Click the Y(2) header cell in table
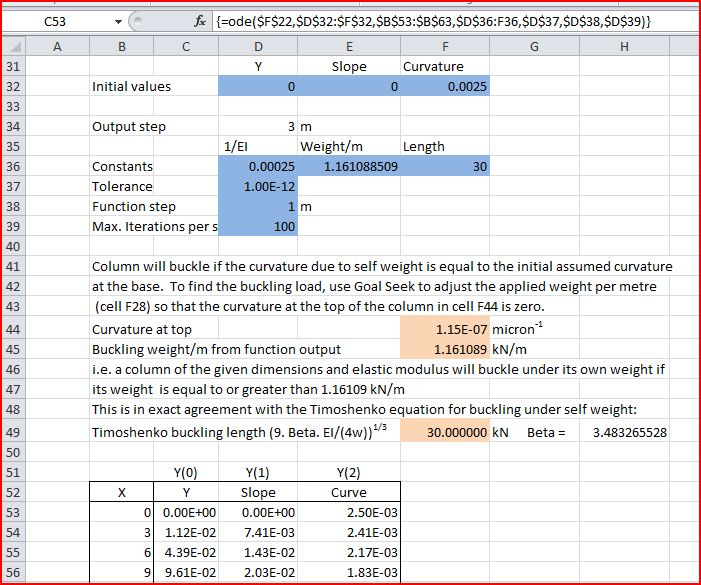 (349, 472)
